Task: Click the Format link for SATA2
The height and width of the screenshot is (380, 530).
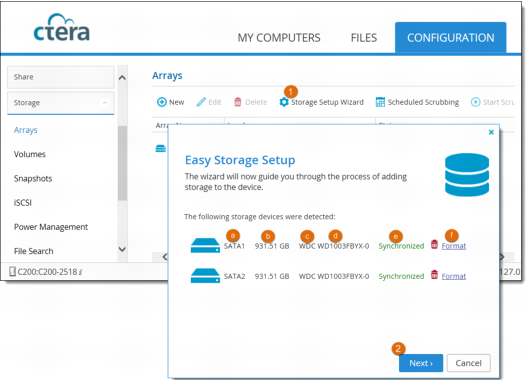Action: click(x=454, y=276)
